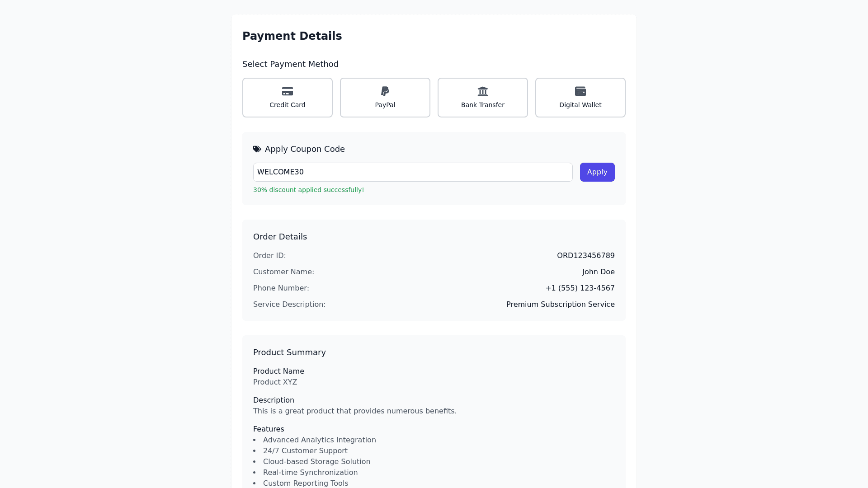Click the customer name John Doe

pos(598,272)
